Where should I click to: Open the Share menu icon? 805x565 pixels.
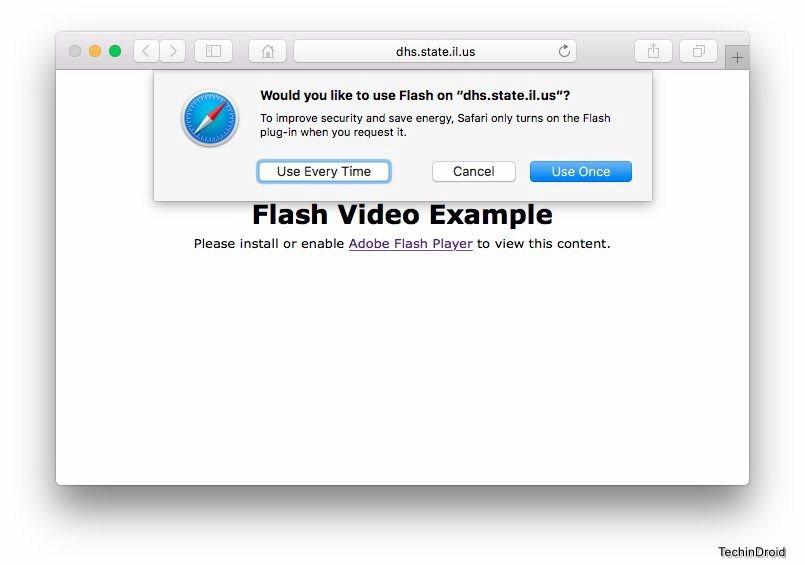click(x=653, y=51)
